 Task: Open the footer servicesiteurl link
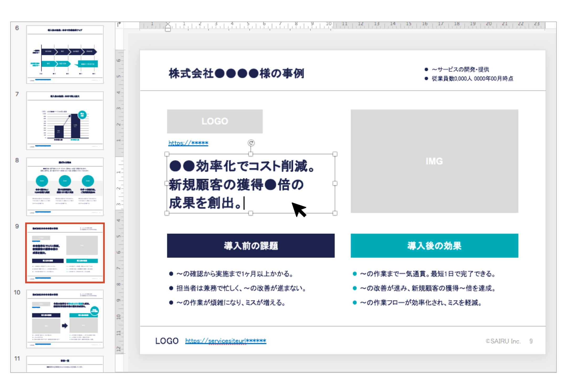225,341
